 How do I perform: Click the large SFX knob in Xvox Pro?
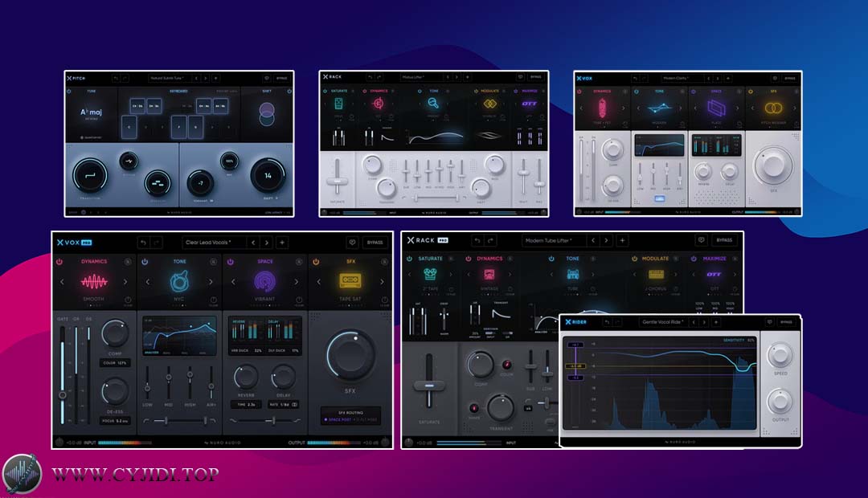[x=350, y=356]
